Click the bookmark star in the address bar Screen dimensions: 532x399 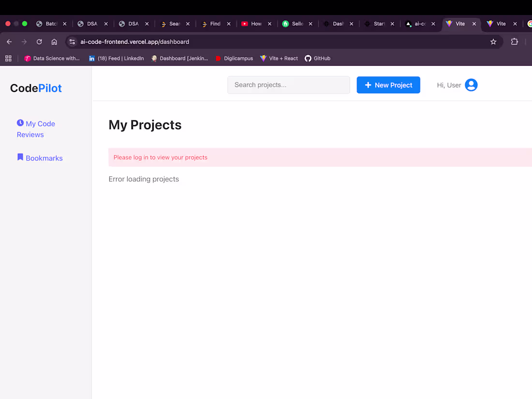(x=493, y=42)
